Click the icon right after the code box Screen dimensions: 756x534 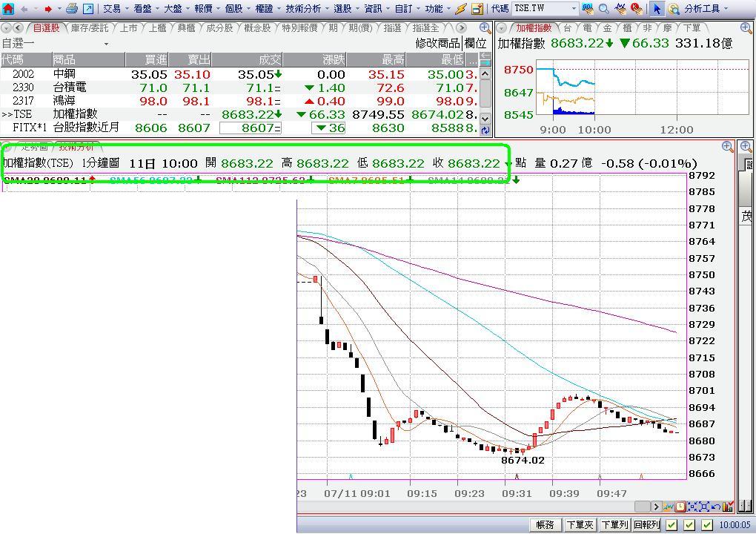pyautogui.click(x=587, y=9)
